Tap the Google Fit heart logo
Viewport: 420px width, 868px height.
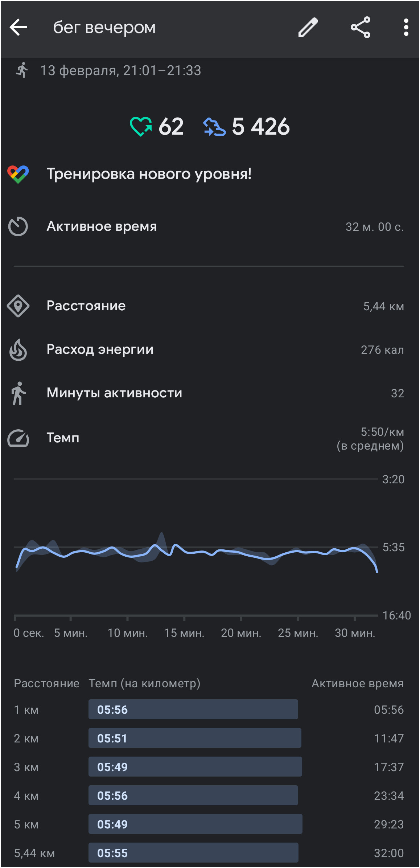pos(18,174)
